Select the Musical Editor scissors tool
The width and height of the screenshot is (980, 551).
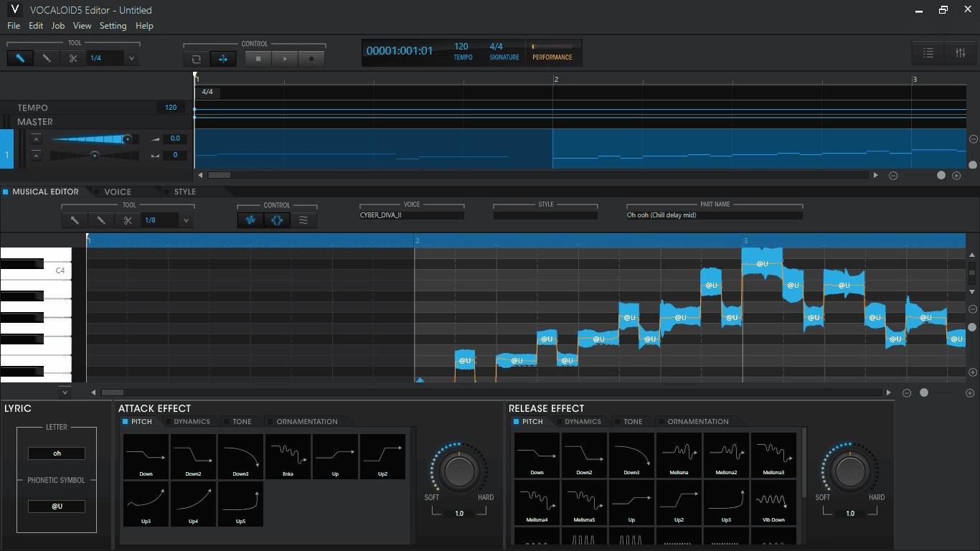point(128,220)
